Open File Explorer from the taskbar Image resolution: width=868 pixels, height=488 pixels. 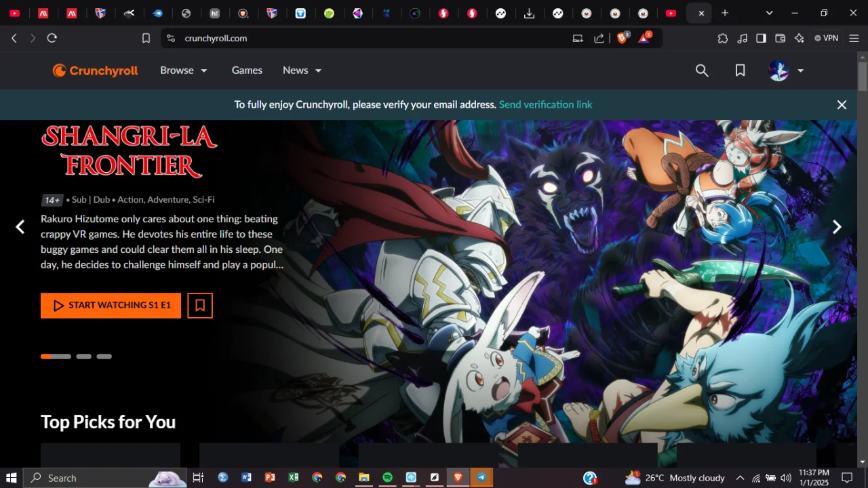click(364, 478)
